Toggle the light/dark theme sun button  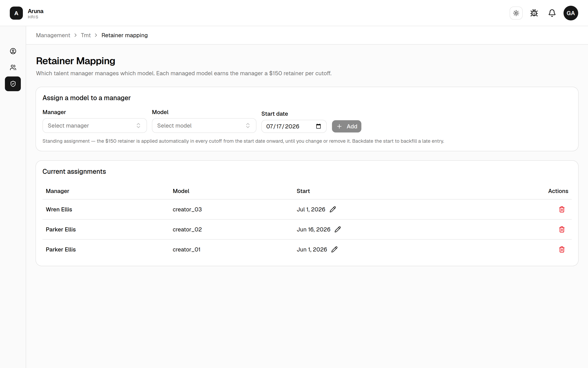pos(516,13)
